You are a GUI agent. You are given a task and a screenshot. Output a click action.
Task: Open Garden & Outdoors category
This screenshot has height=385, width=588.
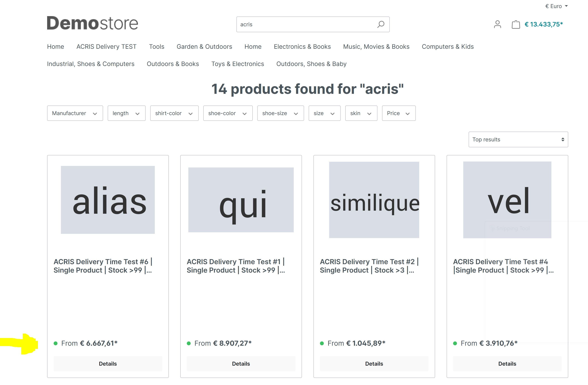(x=204, y=46)
